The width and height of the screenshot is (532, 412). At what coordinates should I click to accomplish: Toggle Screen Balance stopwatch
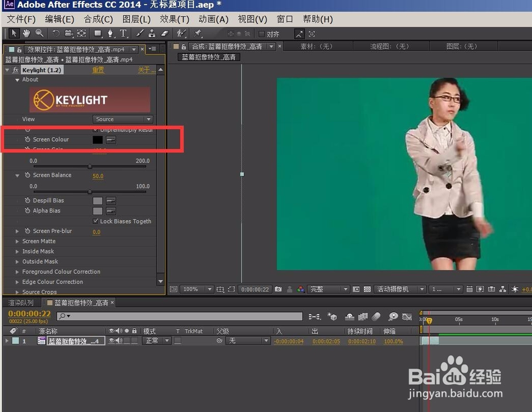click(x=28, y=175)
